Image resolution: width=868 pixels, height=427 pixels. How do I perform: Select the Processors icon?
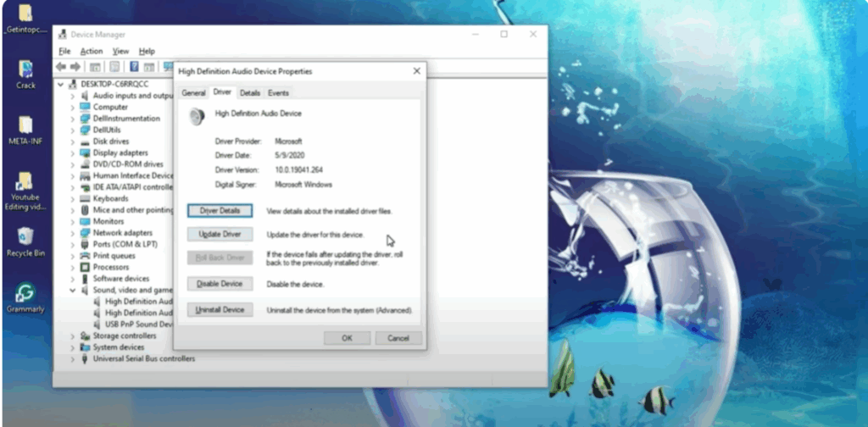pyautogui.click(x=85, y=267)
